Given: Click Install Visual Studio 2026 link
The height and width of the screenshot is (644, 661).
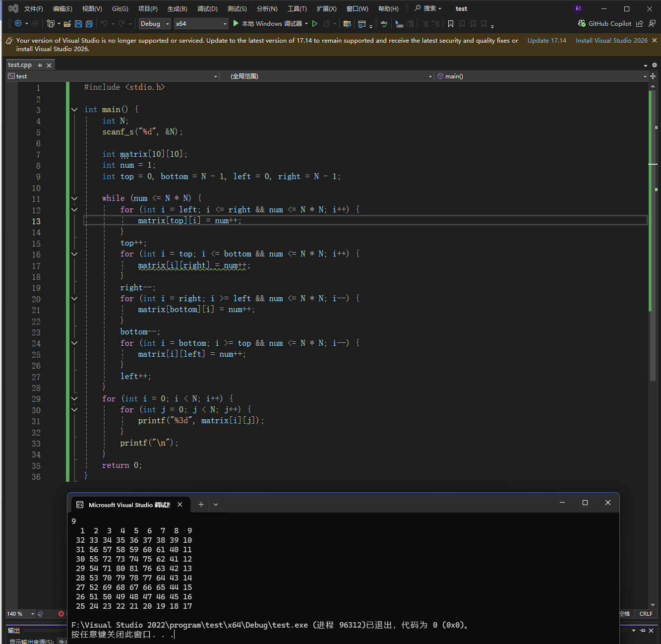Looking at the screenshot, I should click(x=611, y=41).
